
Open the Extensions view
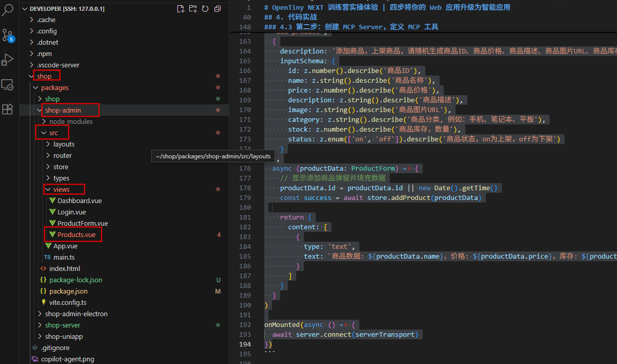click(8, 109)
